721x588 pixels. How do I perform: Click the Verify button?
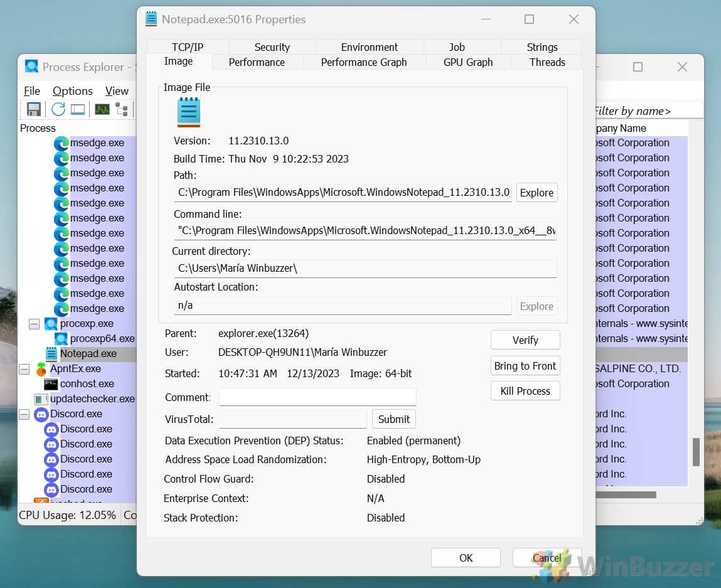coord(525,340)
